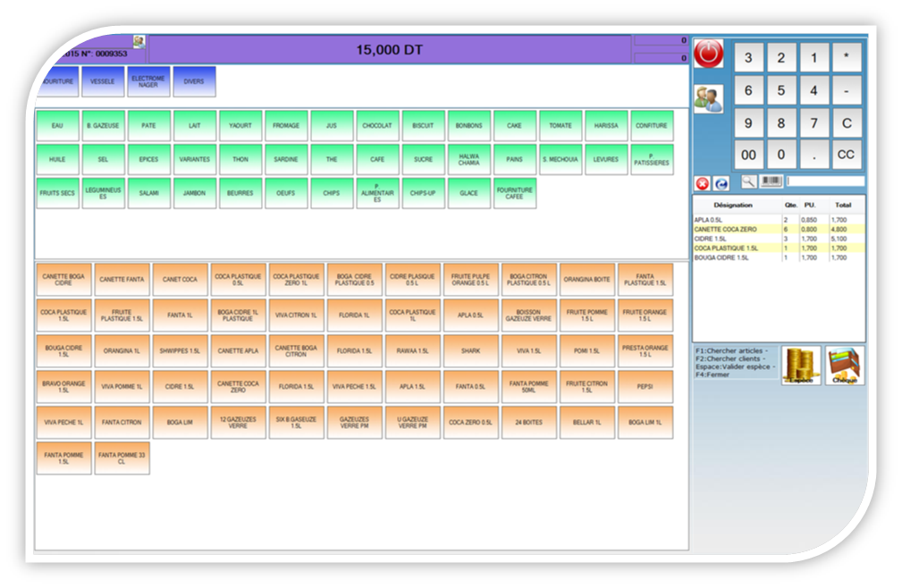Select BOUGA CIDRE 1.5L row in receipt list
Screen dimensions: 902x588
tap(779, 257)
